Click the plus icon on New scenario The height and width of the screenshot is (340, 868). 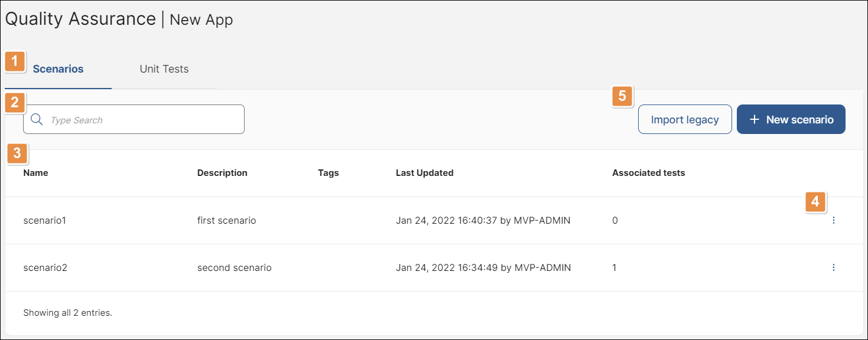[754, 120]
